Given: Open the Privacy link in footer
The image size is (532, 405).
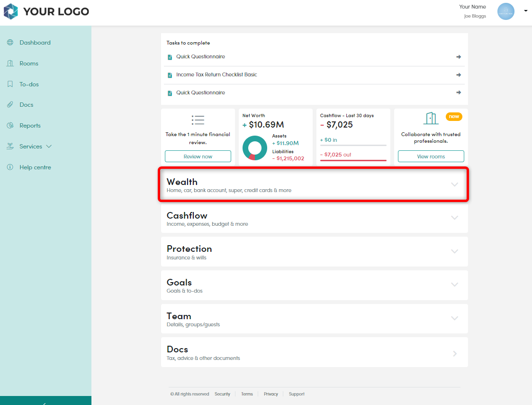Looking at the screenshot, I should point(271,394).
